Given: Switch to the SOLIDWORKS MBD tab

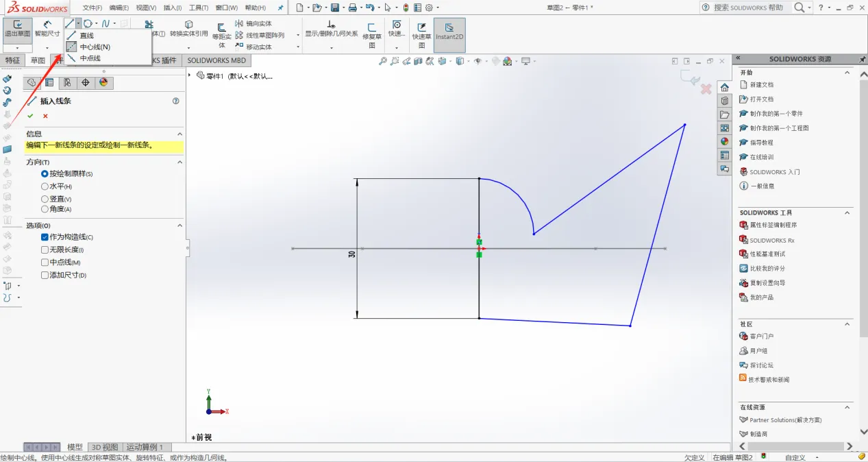Looking at the screenshot, I should pos(216,60).
